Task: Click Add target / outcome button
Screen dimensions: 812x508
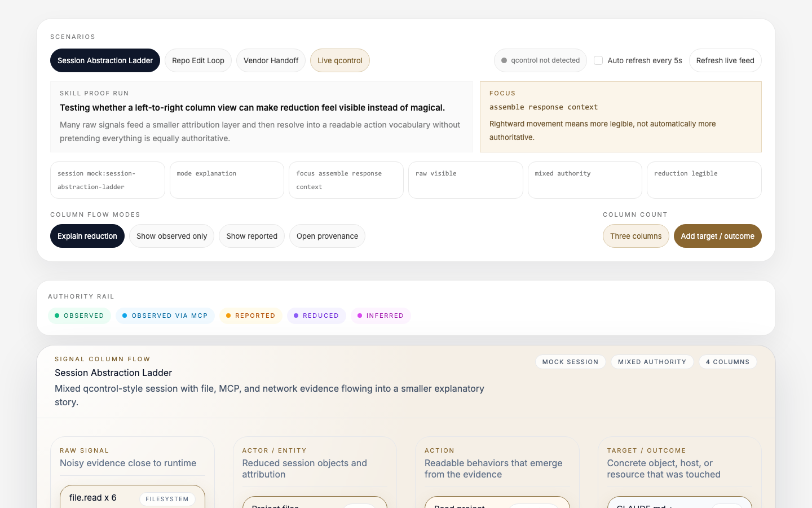Action: click(x=717, y=236)
